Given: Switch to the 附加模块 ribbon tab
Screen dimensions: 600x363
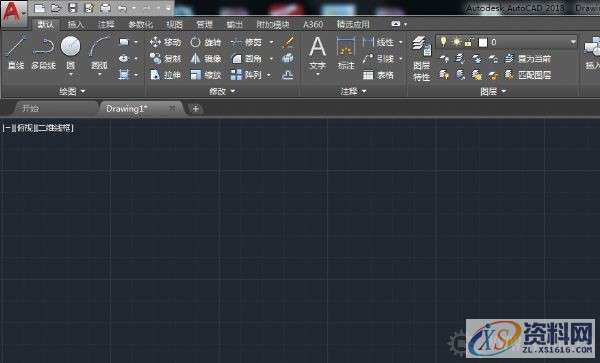Looking at the screenshot, I should coord(273,24).
